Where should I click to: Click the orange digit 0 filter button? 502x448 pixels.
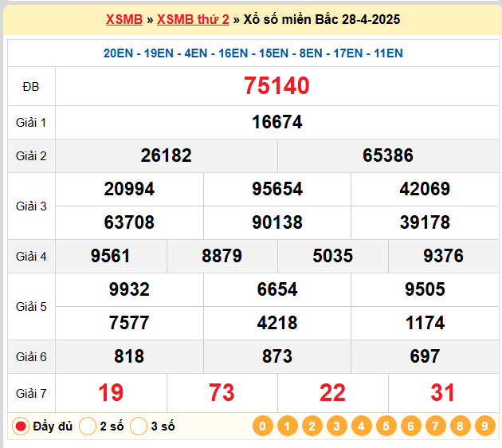click(262, 426)
